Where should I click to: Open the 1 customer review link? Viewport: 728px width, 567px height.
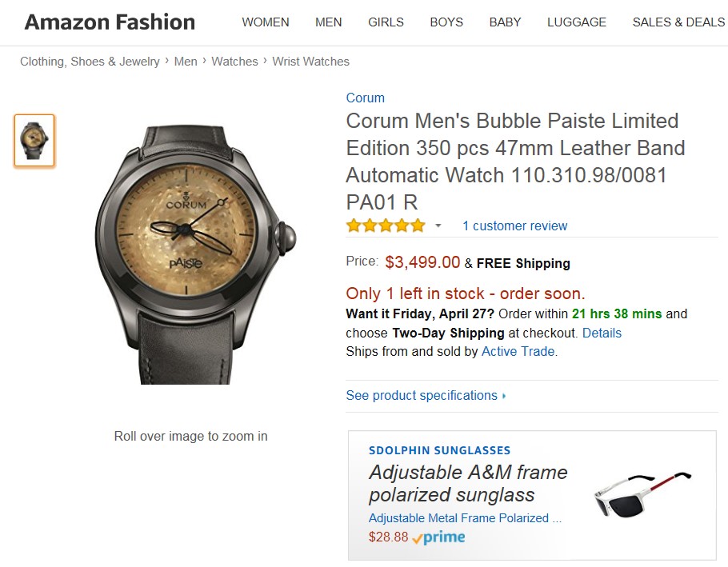[x=514, y=226]
